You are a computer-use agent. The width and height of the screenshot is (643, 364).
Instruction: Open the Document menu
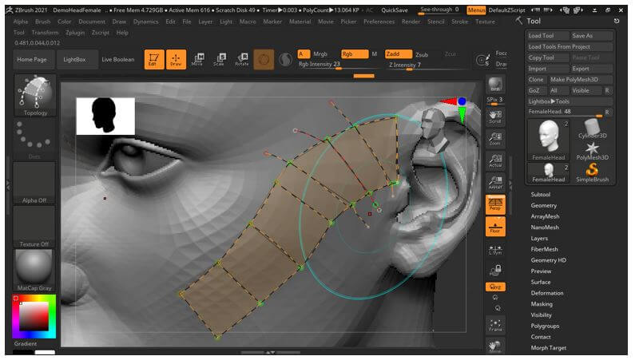tap(93, 22)
